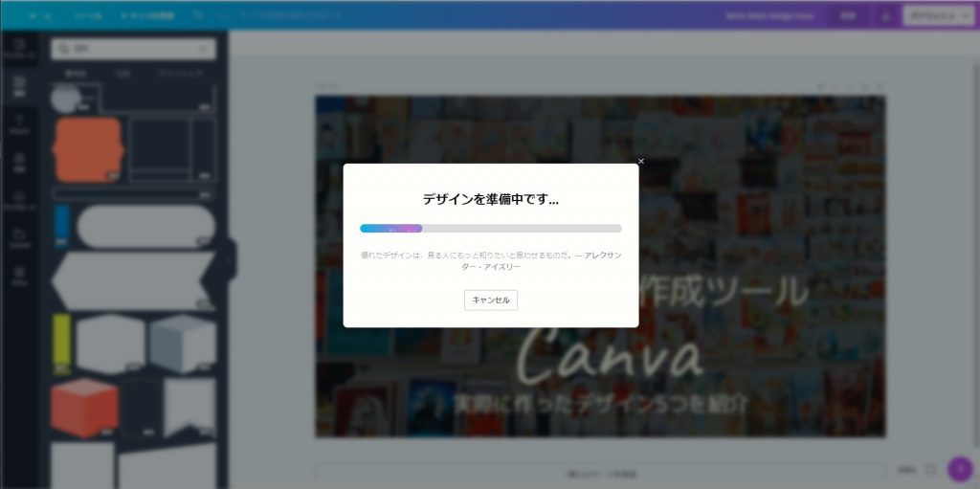The image size is (980, 489).
Task: Clear the elements search with X
Action: point(204,49)
